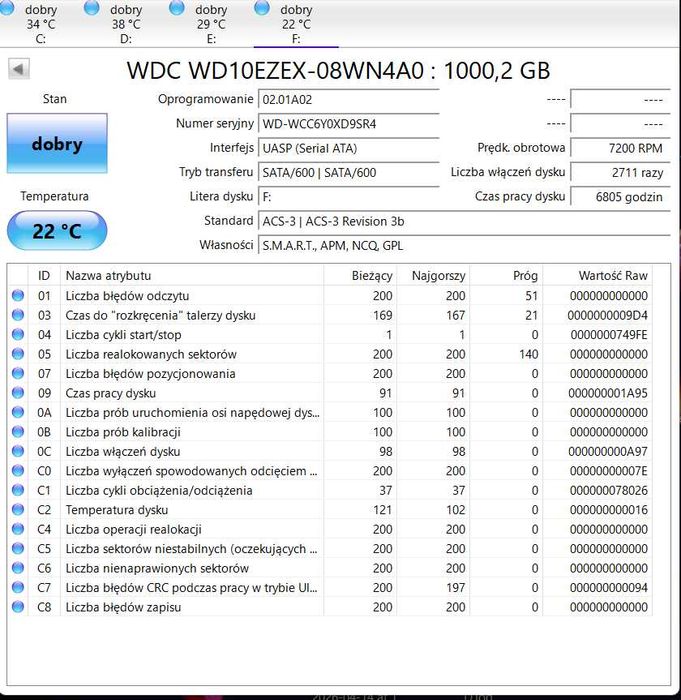Click rotation speed value 7200 RPM

click(621, 148)
